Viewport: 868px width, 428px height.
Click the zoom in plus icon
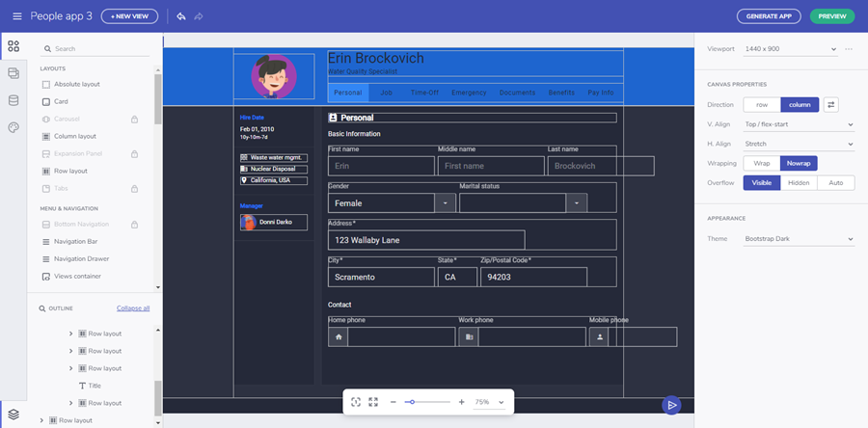461,402
